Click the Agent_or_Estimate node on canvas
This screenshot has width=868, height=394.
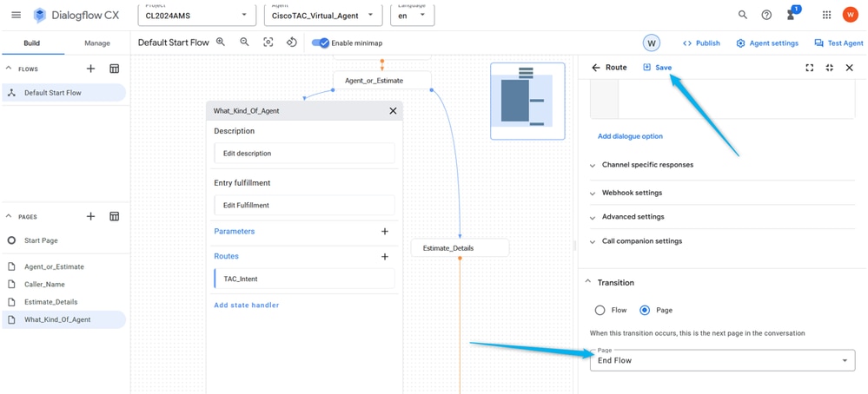[382, 81]
